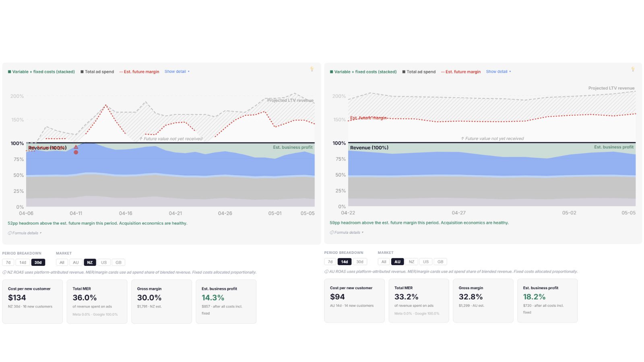Click the info icon beside left Formula details
The width and height of the screenshot is (644, 362).
pos(10,233)
